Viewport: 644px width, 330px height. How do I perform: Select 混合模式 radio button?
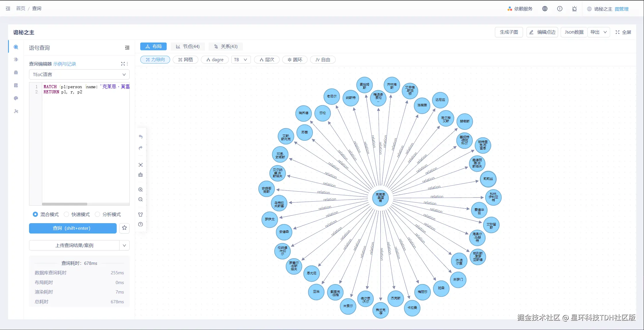point(35,214)
